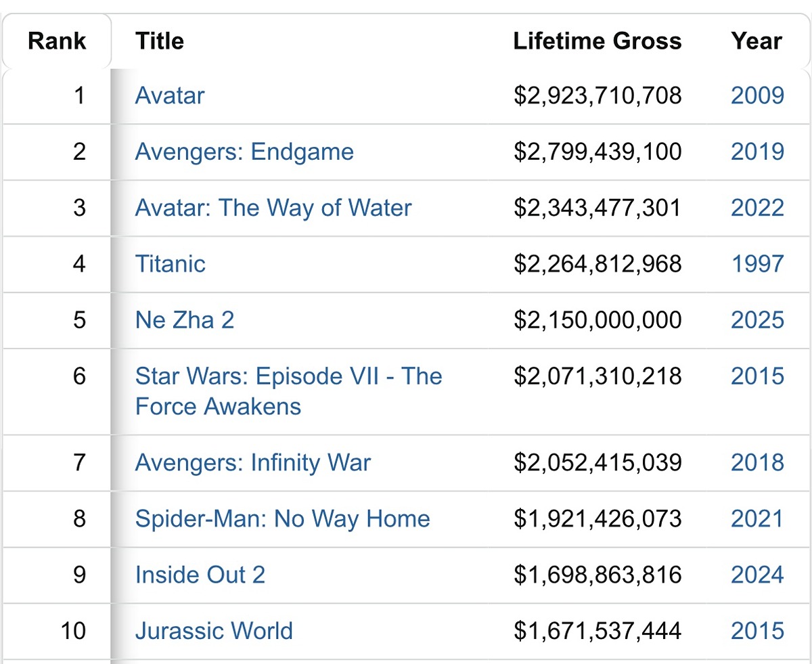Screen dimensions: 812x664
Task: Open Spider-Man: No Way Home link
Action: [283, 519]
